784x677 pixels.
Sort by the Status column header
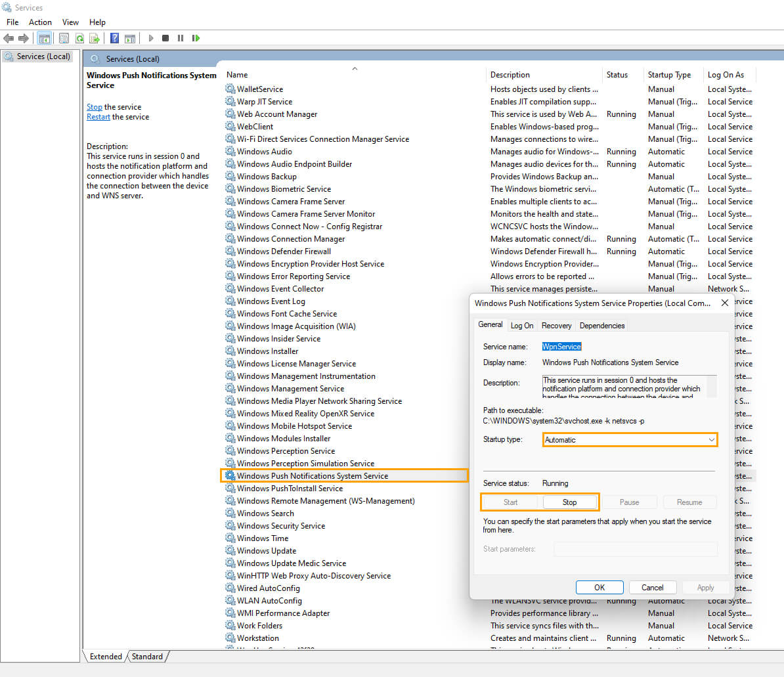(622, 74)
